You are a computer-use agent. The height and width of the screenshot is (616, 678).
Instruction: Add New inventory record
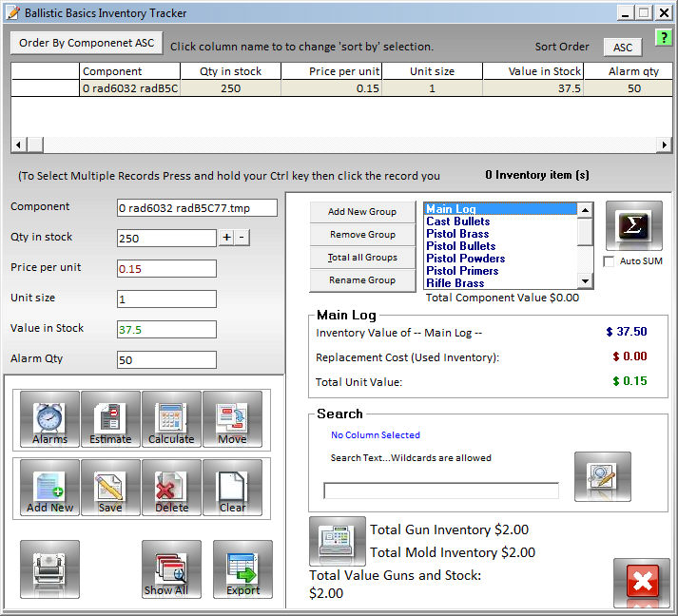click(x=49, y=488)
